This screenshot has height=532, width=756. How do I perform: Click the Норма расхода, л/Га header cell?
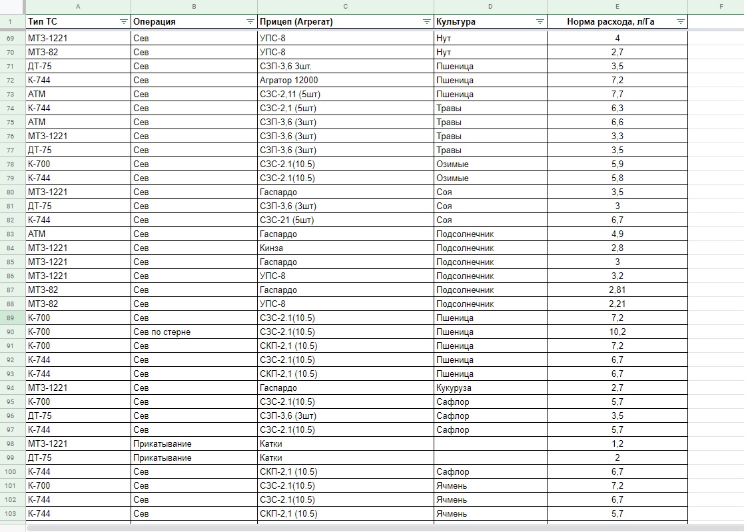611,22
